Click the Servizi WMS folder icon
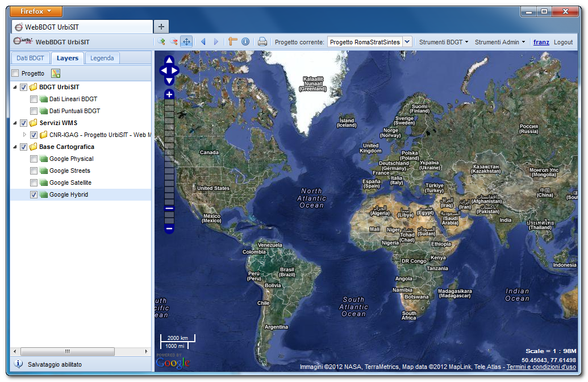Screen dimensions: 588x382 click(33, 123)
